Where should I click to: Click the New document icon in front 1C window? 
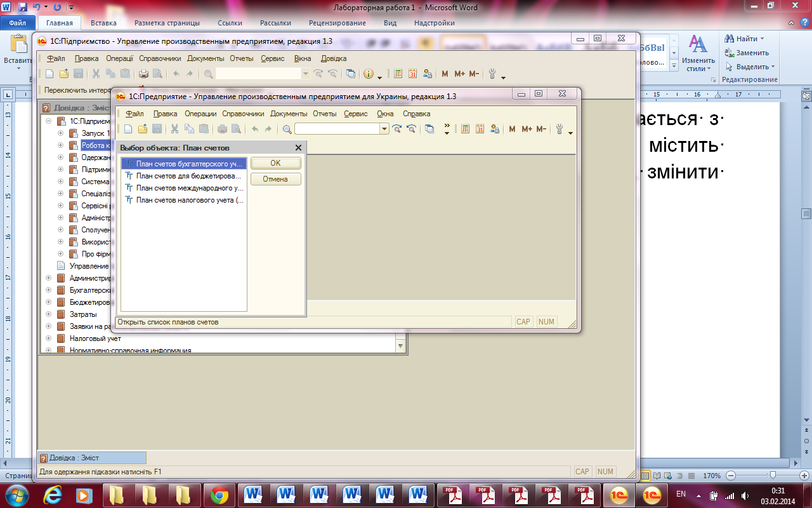tap(128, 129)
